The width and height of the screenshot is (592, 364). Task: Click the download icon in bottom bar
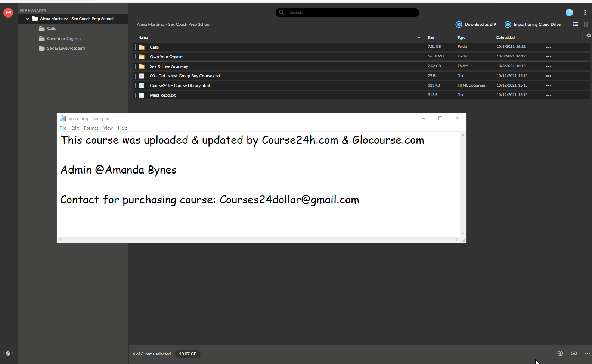click(560, 354)
